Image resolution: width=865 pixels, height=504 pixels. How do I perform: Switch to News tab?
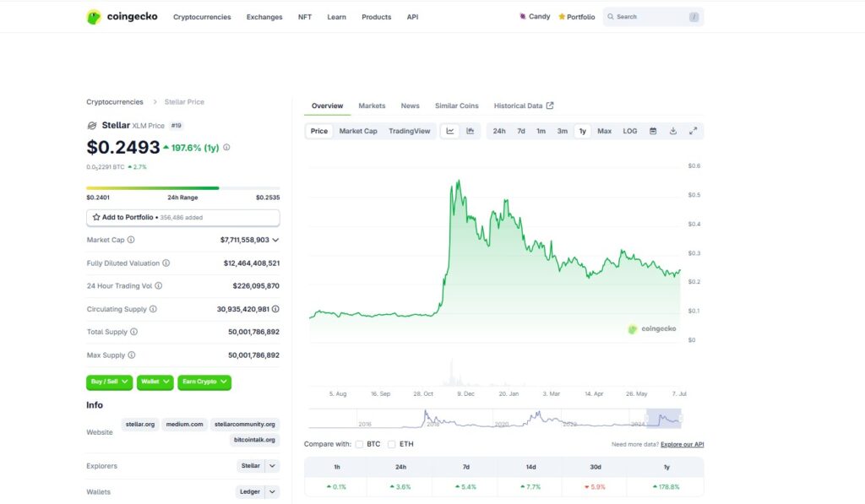tap(410, 106)
